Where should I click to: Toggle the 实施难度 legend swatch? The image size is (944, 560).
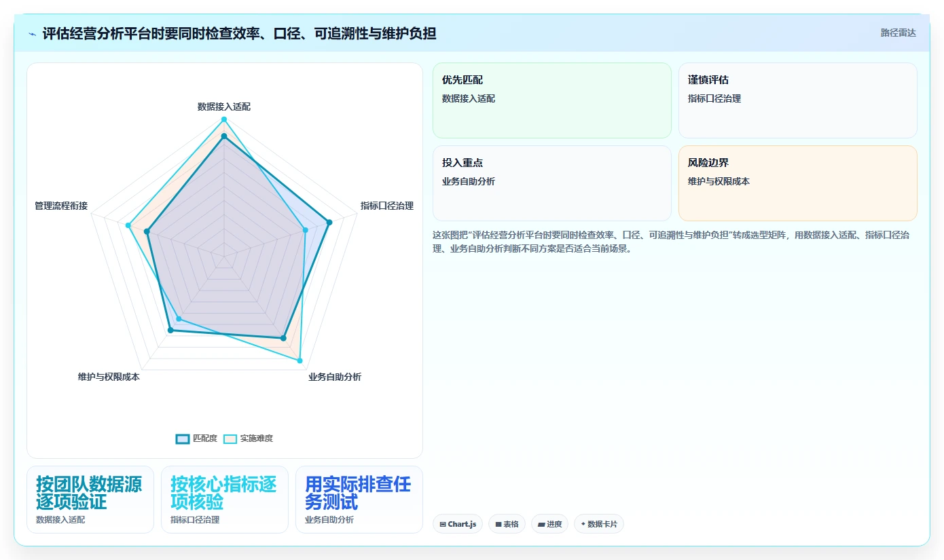230,438
